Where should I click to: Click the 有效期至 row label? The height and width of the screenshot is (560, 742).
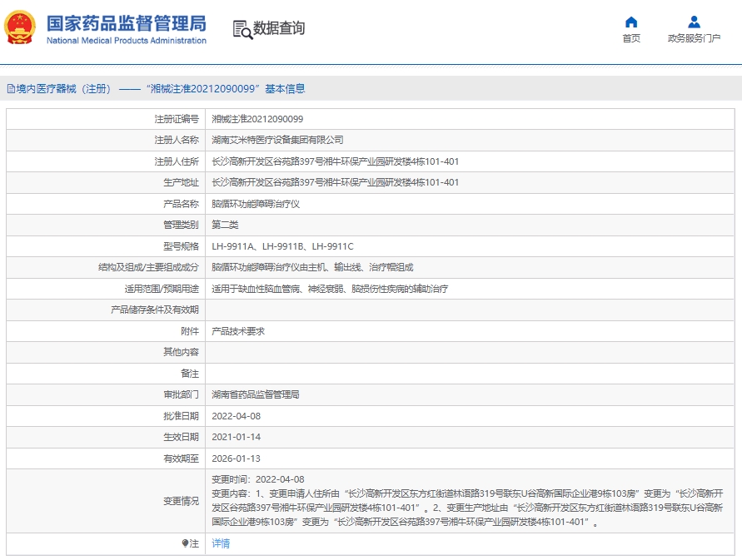pos(182,458)
